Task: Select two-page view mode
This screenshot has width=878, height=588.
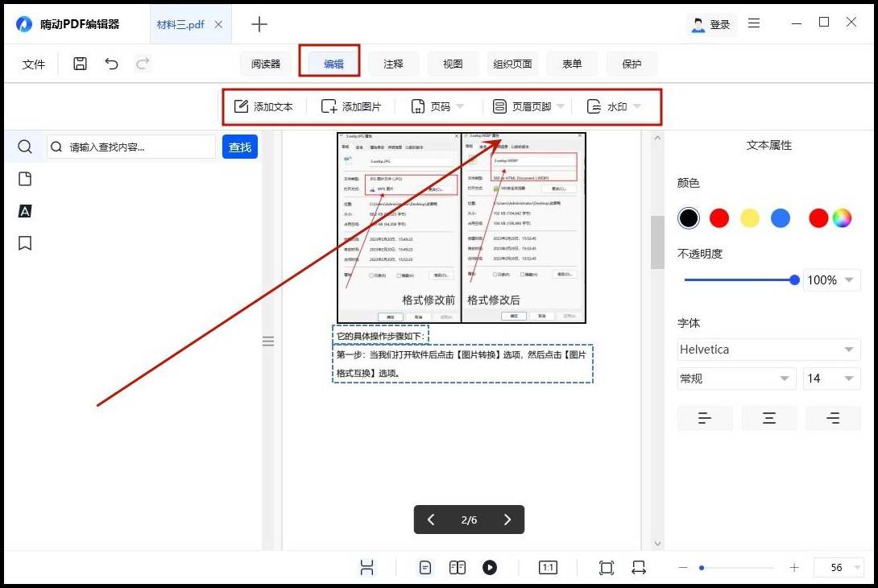Action: [x=458, y=567]
